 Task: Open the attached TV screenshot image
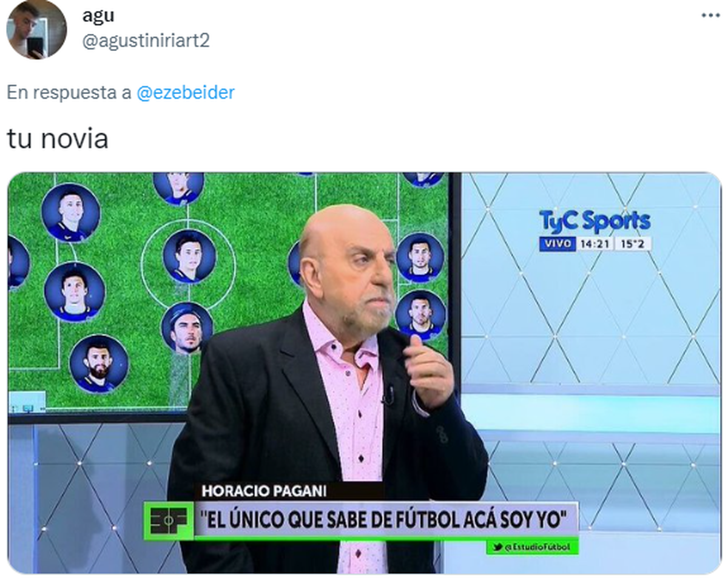click(x=364, y=373)
